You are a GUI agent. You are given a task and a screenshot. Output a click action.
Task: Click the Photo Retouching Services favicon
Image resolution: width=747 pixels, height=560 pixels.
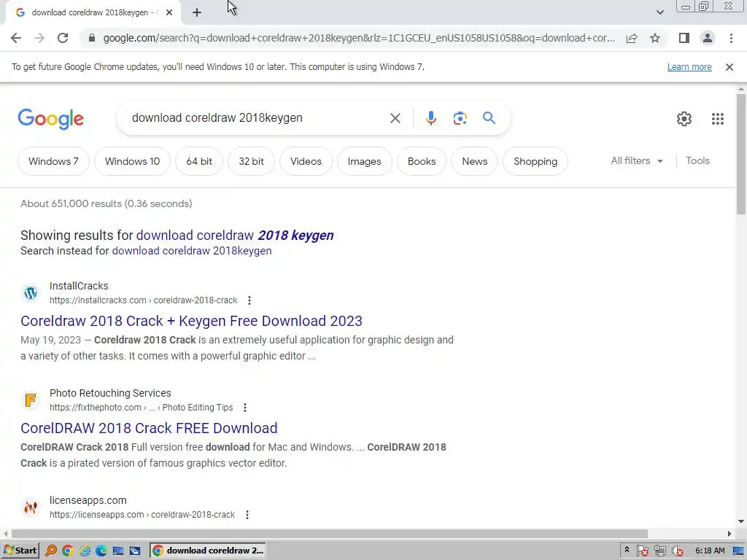(x=31, y=400)
